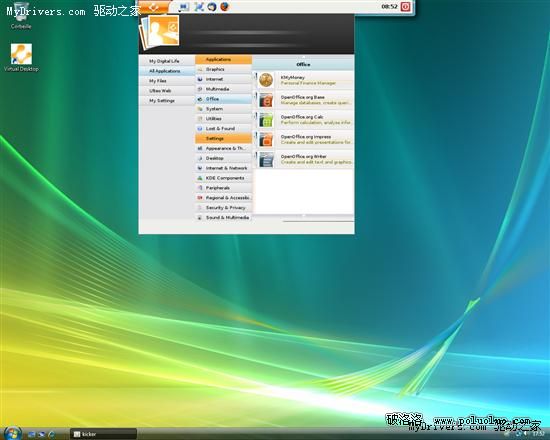
Task: Open Internet & Network settings
Action: point(223,168)
